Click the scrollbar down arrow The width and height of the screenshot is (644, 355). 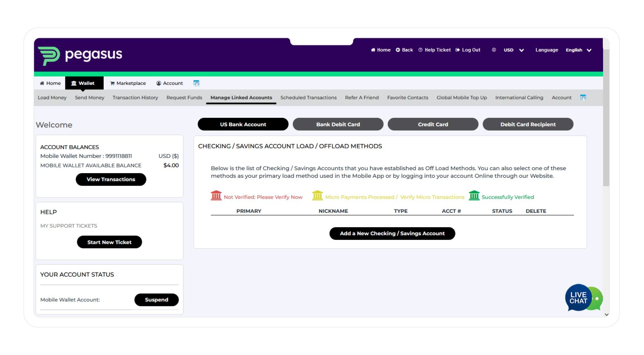606,314
